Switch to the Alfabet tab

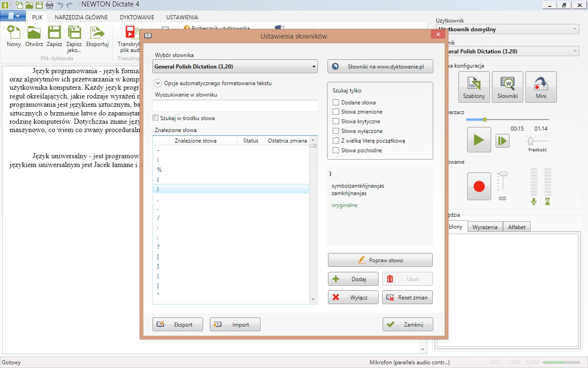[x=517, y=227]
